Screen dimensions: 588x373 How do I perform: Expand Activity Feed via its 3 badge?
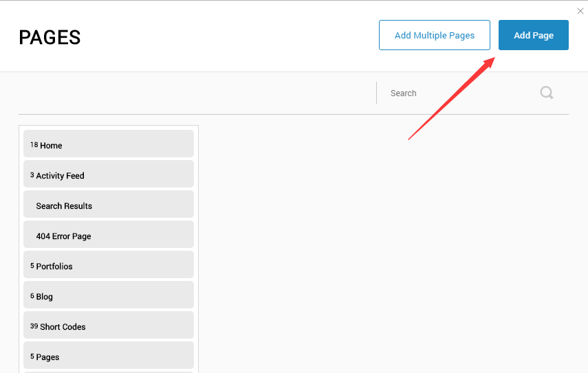point(32,175)
